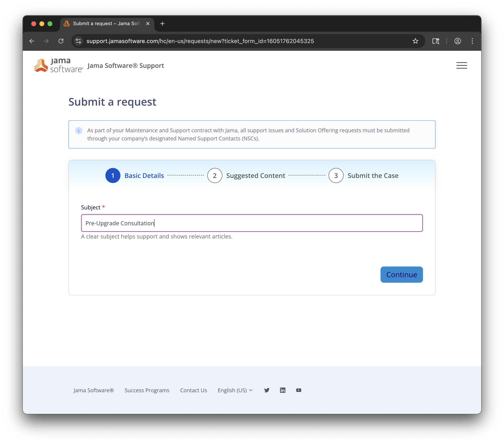This screenshot has width=504, height=444.
Task: Click the Jama Software logo
Action: [x=58, y=65]
